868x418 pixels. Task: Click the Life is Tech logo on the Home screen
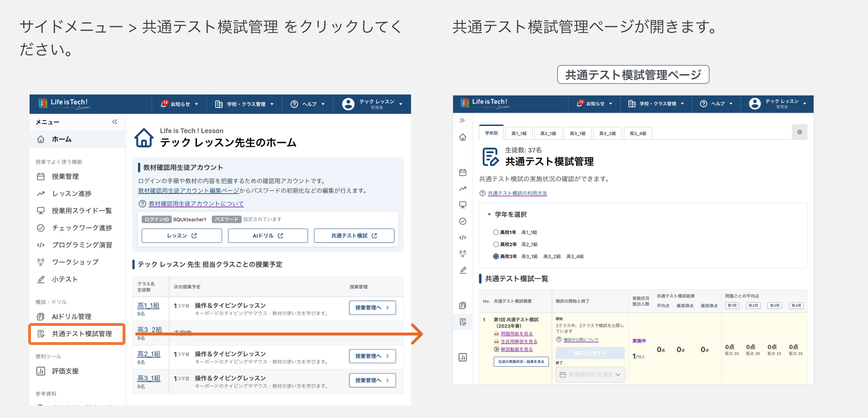point(63,104)
